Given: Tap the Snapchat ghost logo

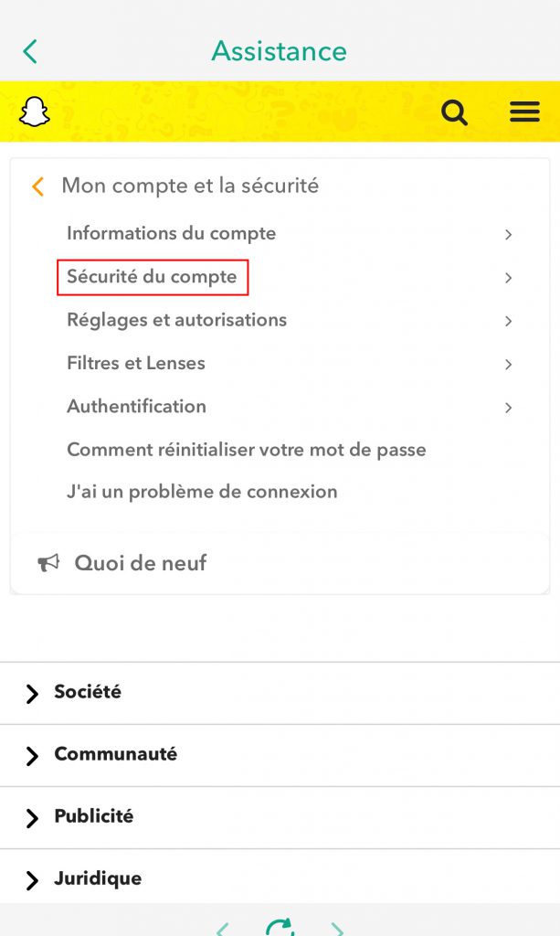Looking at the screenshot, I should pyautogui.click(x=34, y=112).
